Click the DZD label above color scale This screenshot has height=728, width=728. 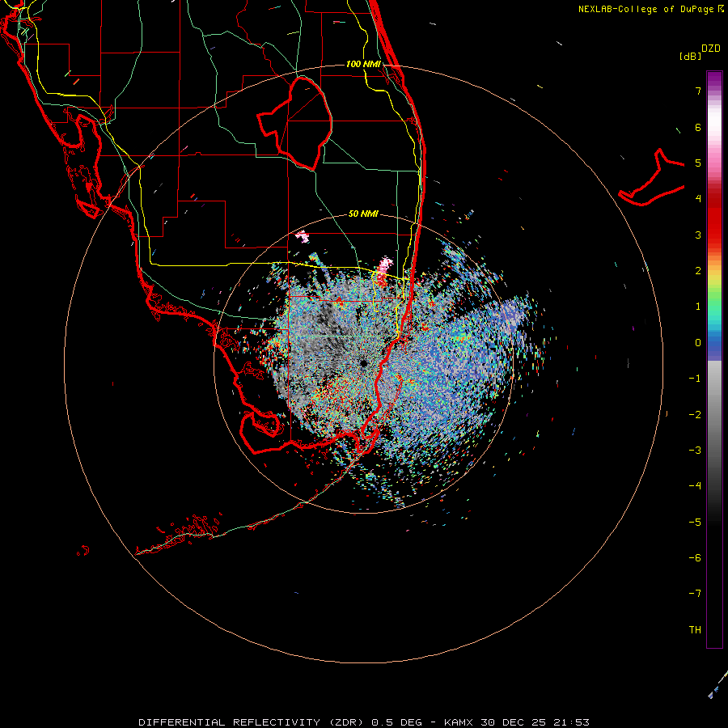(710, 49)
